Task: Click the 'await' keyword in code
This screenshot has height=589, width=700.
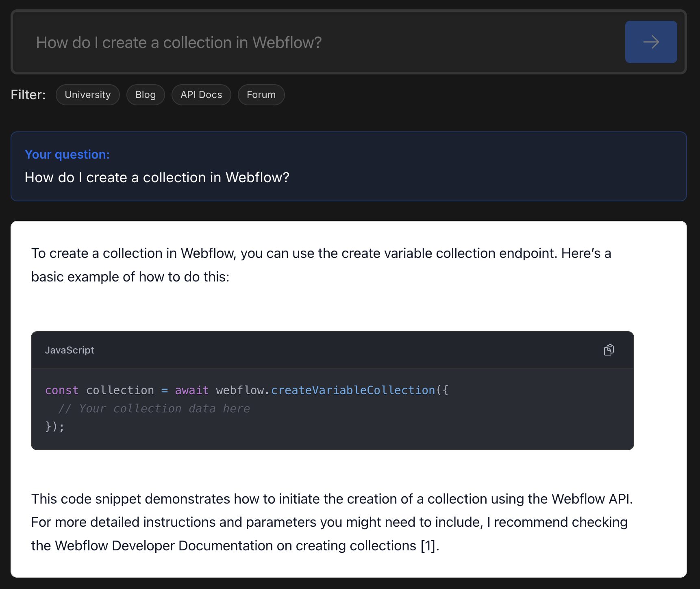Action: 191,390
